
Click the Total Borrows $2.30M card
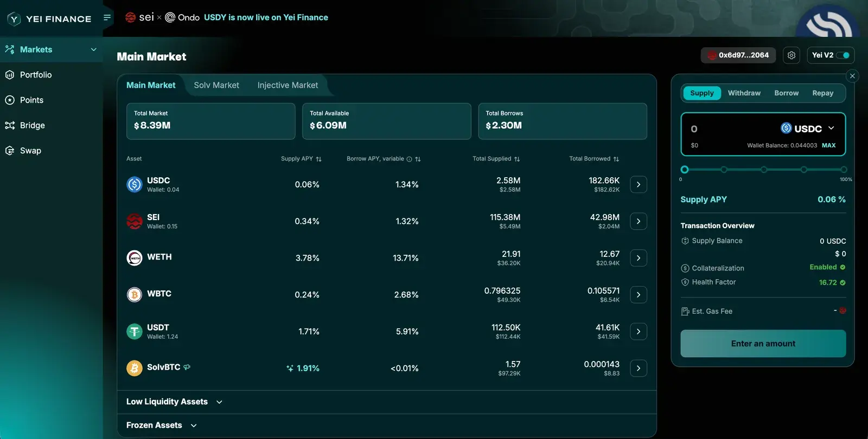[563, 121]
